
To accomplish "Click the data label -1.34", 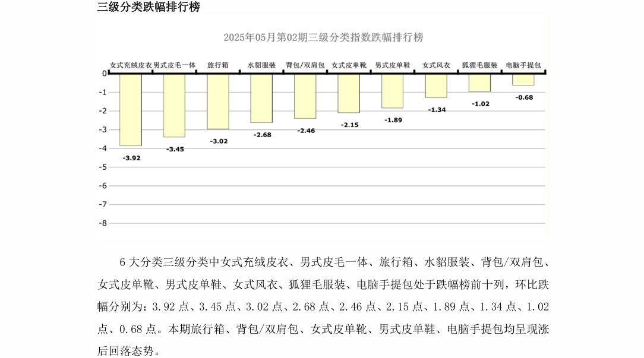I will [x=437, y=110].
